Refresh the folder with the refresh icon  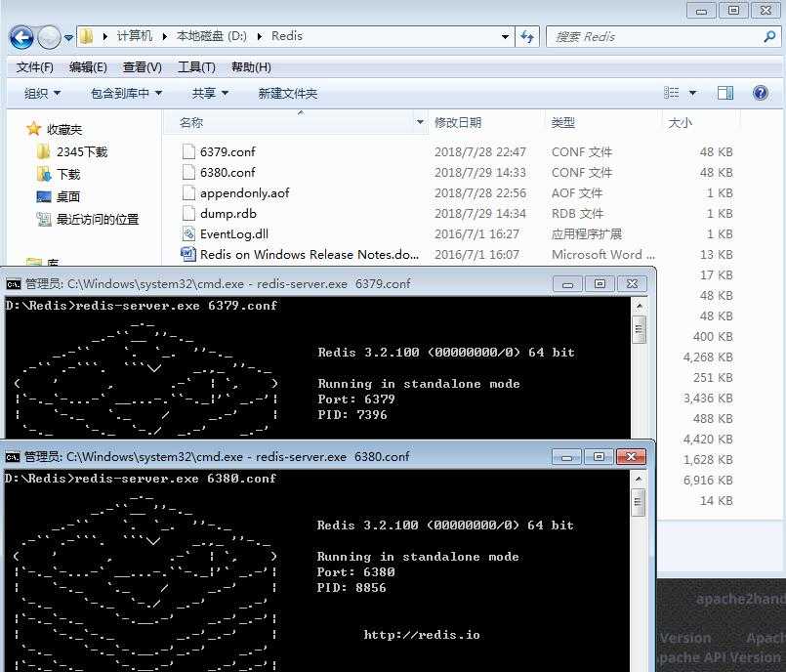pos(527,36)
